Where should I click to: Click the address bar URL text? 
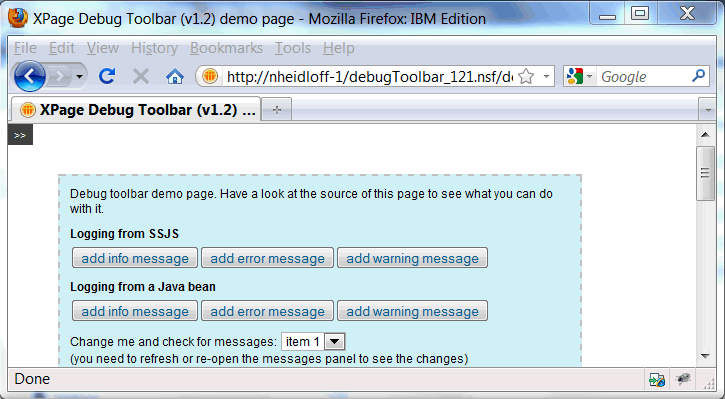[x=369, y=76]
